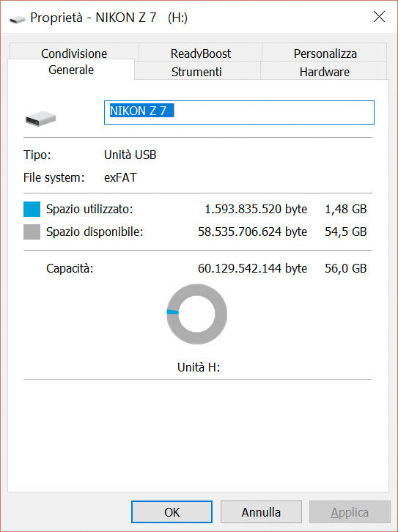Click the gray Spazio disponibile color swatch
398x532 pixels.
tap(32, 232)
